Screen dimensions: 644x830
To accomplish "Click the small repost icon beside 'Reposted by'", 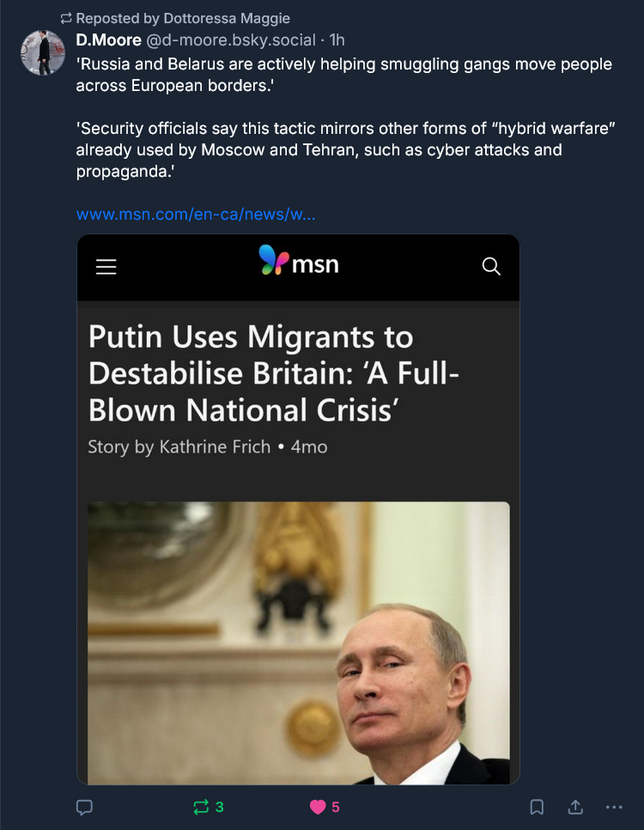I will [x=66, y=18].
